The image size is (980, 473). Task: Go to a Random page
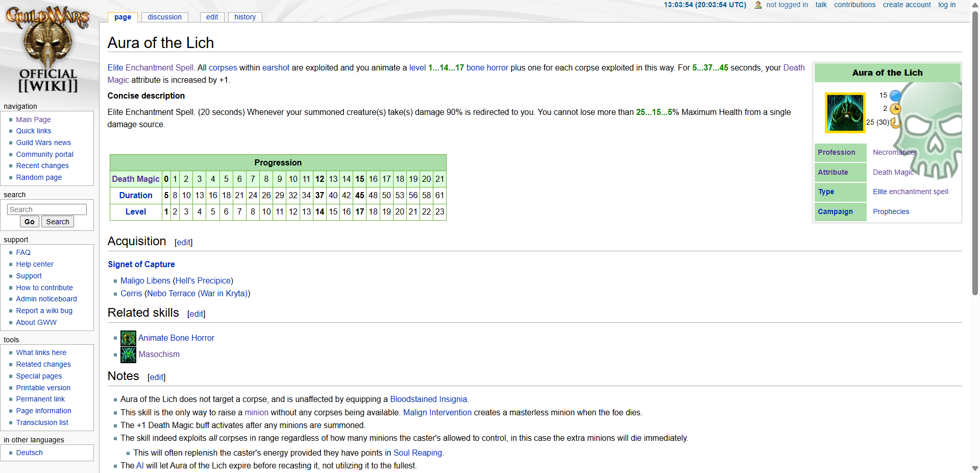(x=39, y=177)
